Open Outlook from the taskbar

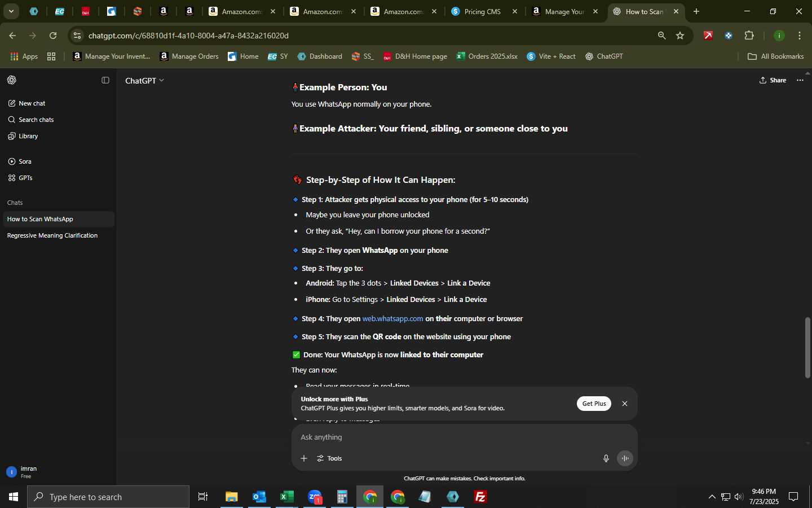point(259,497)
